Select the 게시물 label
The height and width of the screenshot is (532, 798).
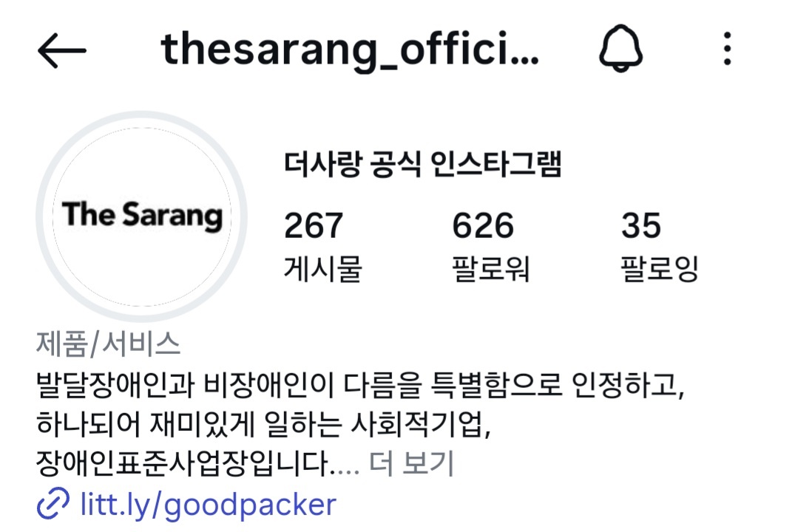(x=322, y=268)
